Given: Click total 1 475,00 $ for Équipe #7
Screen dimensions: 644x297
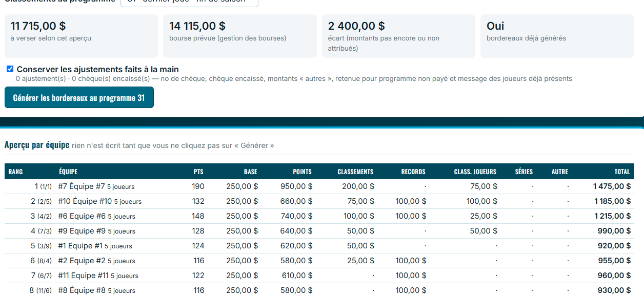Looking at the screenshot, I should [612, 186].
